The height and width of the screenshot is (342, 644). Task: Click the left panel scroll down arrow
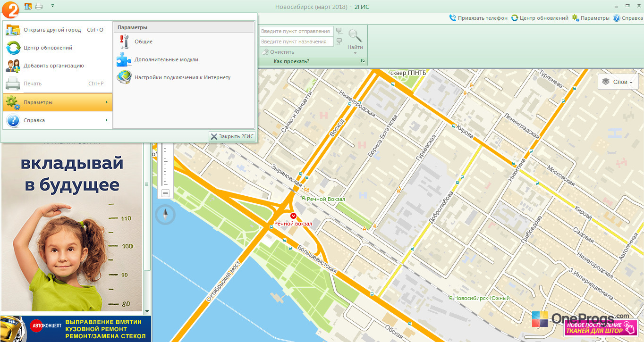click(147, 311)
